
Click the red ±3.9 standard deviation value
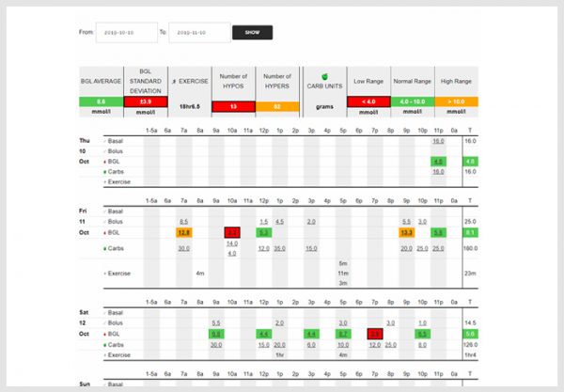(x=146, y=102)
